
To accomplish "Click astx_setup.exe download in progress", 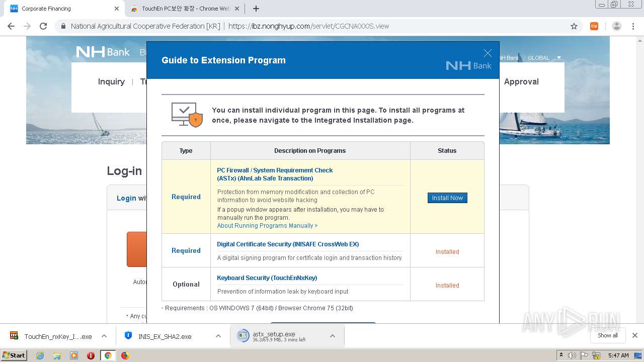I will (279, 336).
